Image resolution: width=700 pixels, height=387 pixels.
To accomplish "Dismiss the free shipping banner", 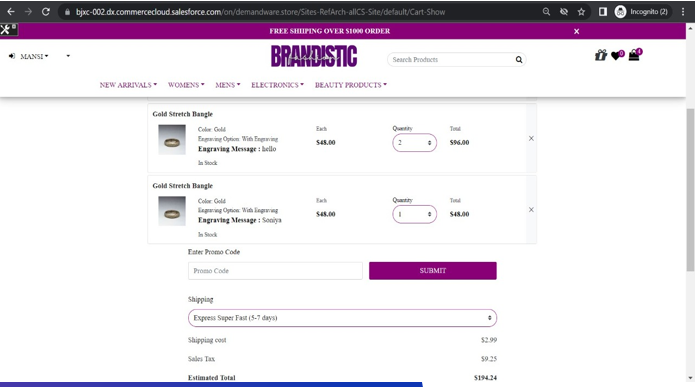I will (x=576, y=31).
